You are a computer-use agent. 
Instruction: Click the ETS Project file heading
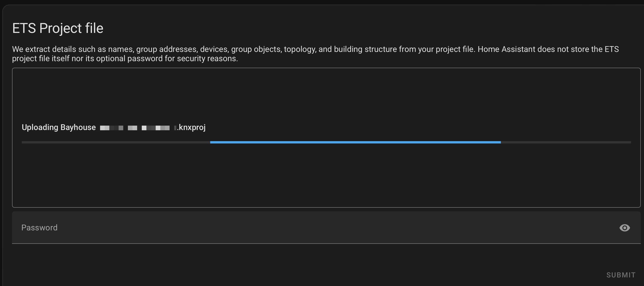point(58,28)
